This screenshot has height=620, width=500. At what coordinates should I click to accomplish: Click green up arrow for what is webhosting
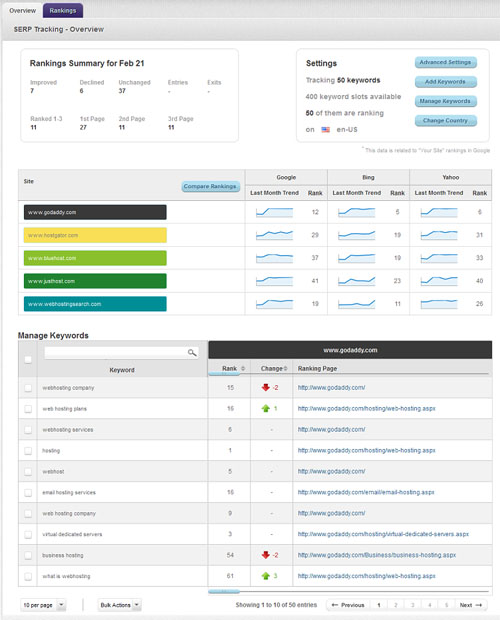pyautogui.click(x=266, y=576)
